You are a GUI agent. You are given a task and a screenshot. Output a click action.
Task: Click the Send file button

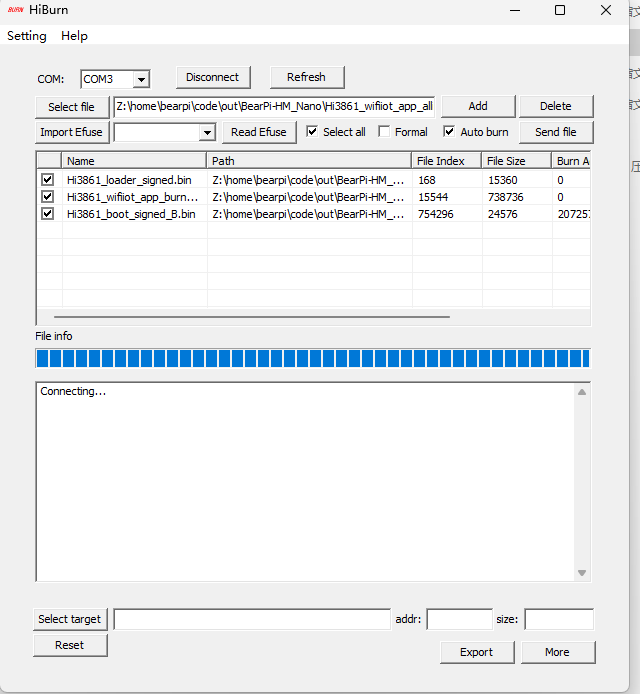point(556,132)
